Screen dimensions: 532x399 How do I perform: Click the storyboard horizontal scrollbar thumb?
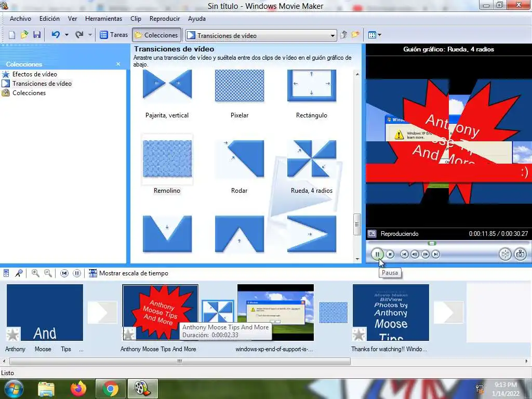[180, 362]
